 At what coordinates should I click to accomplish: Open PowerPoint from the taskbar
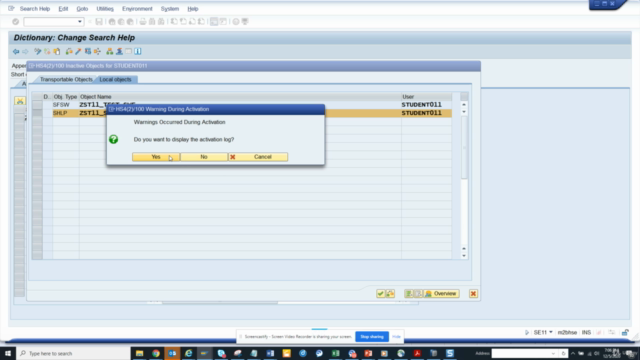368,353
